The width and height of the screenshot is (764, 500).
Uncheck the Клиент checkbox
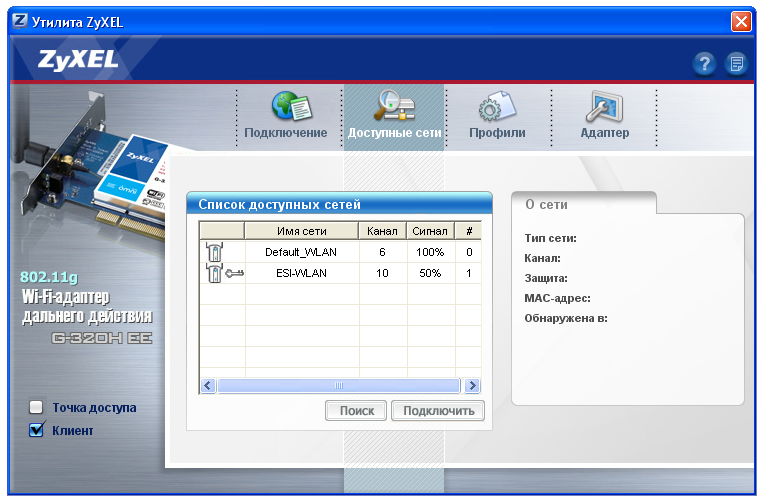tap(36, 430)
